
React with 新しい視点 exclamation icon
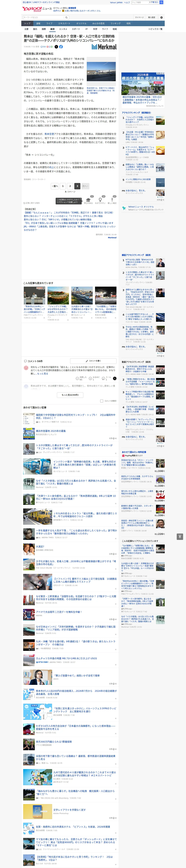point(112,199)
